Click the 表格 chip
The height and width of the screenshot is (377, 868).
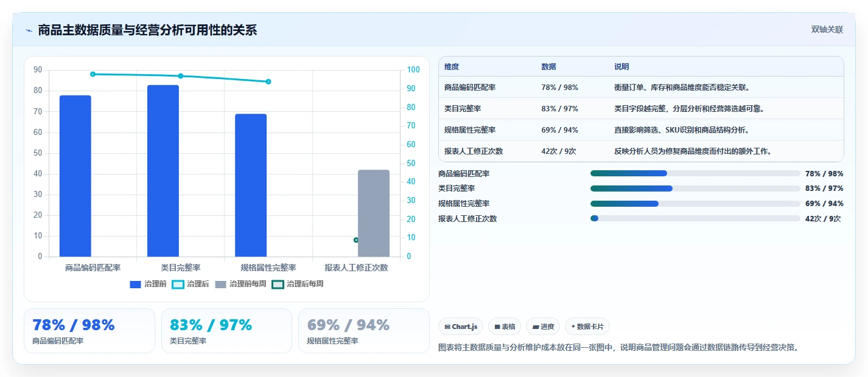505,327
